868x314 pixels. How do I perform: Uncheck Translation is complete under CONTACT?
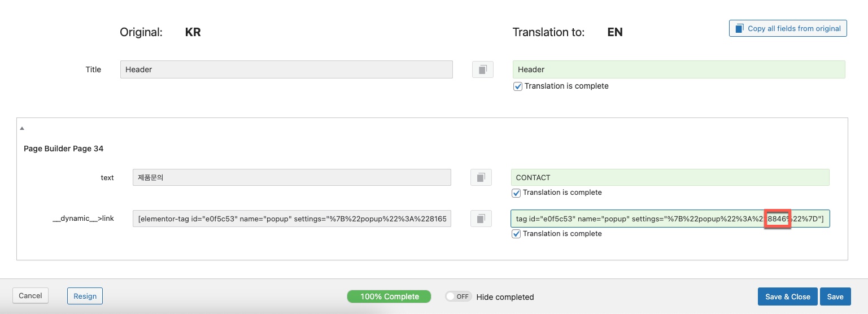pyautogui.click(x=516, y=193)
